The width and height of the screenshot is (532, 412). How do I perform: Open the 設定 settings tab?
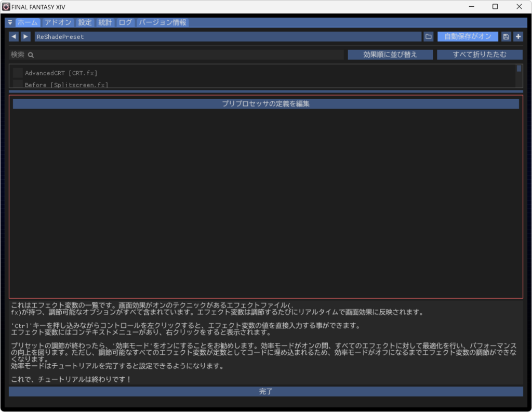coord(84,22)
